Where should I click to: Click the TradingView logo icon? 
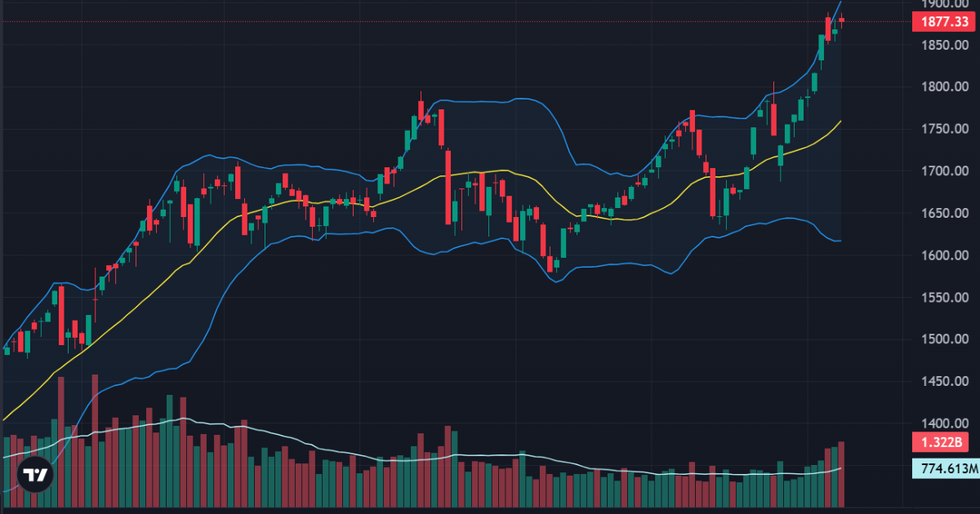(x=34, y=475)
